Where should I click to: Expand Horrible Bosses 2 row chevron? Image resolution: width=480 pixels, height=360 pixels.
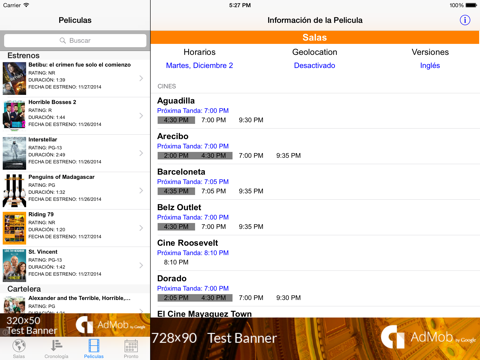point(141,116)
